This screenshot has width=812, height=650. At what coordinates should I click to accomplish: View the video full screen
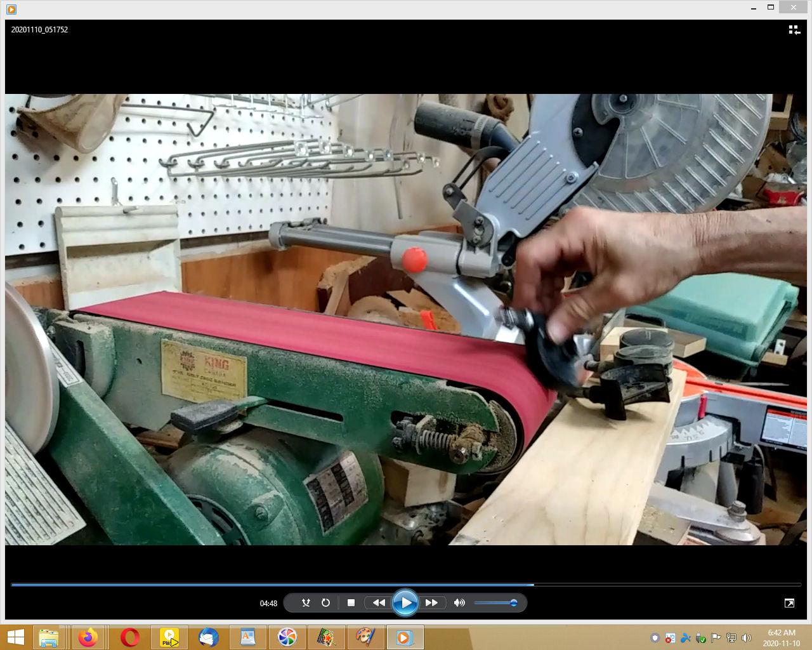789,603
